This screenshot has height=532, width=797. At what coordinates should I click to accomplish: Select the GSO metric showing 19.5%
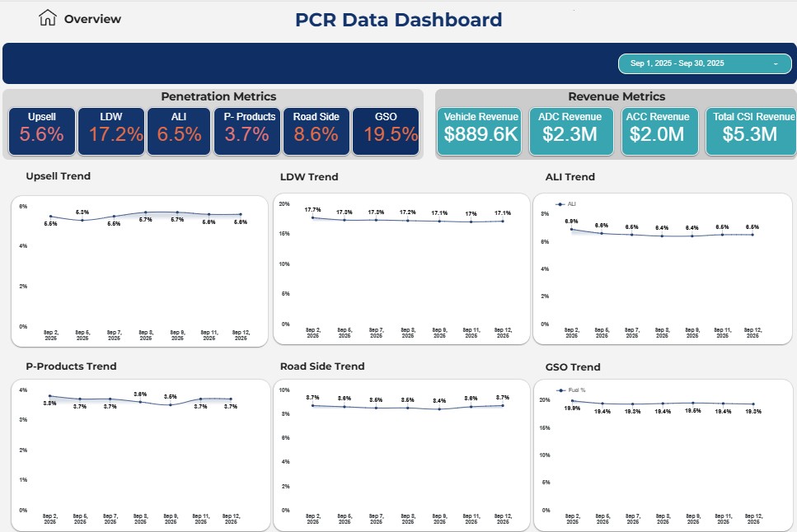coord(386,131)
